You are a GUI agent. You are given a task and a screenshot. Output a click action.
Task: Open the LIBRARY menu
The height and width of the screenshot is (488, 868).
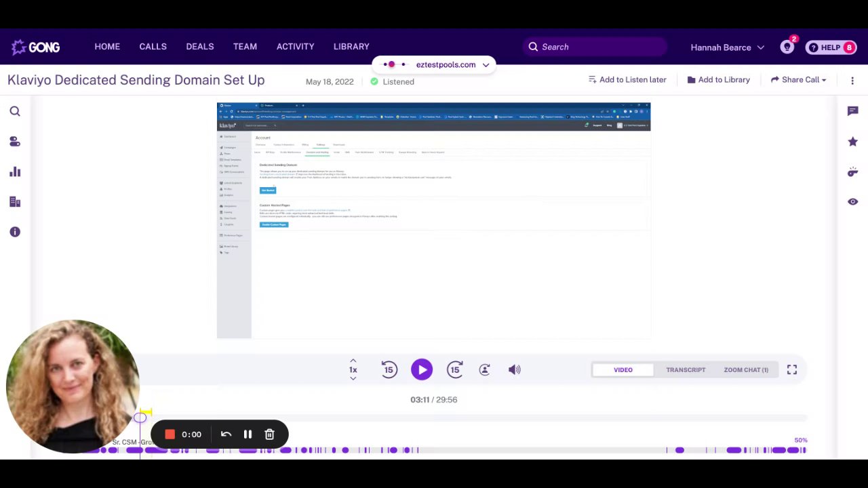[351, 47]
